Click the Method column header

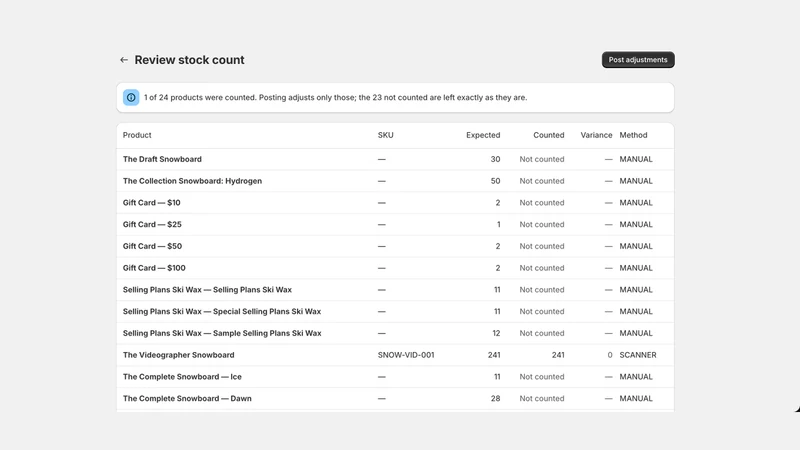[x=633, y=135]
